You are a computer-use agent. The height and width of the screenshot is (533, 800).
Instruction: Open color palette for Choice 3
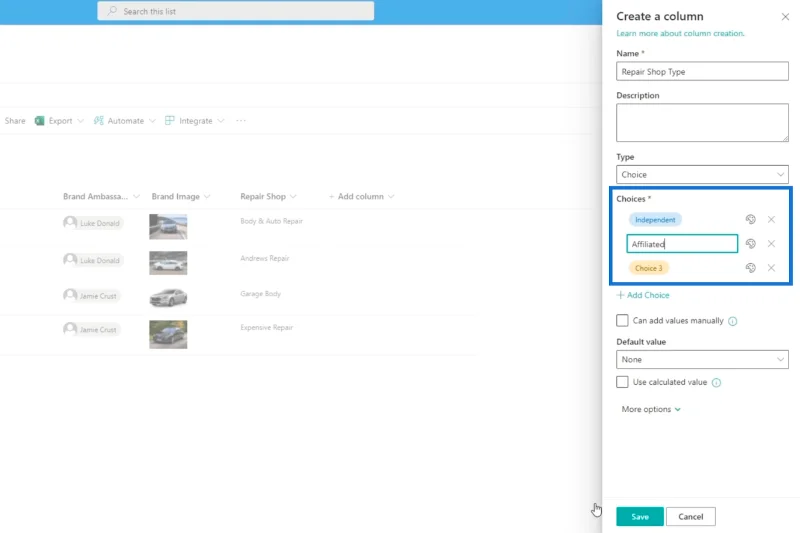click(750, 268)
